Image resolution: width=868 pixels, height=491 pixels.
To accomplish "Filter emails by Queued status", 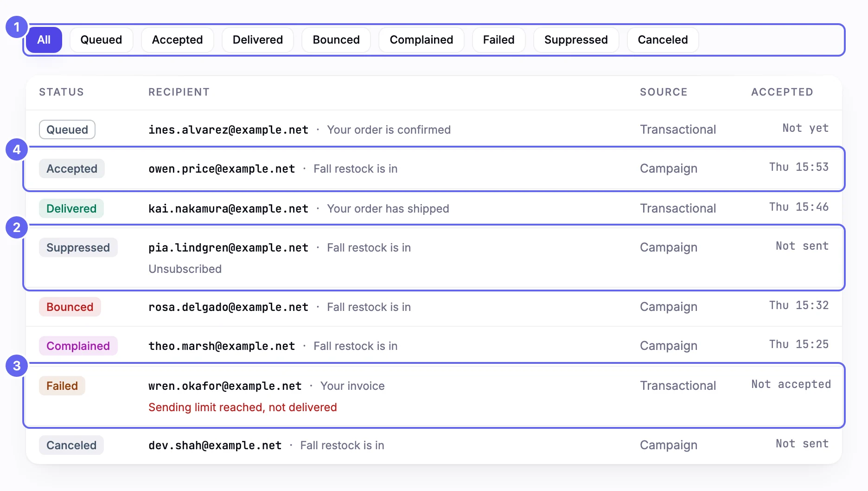I will pos(101,40).
